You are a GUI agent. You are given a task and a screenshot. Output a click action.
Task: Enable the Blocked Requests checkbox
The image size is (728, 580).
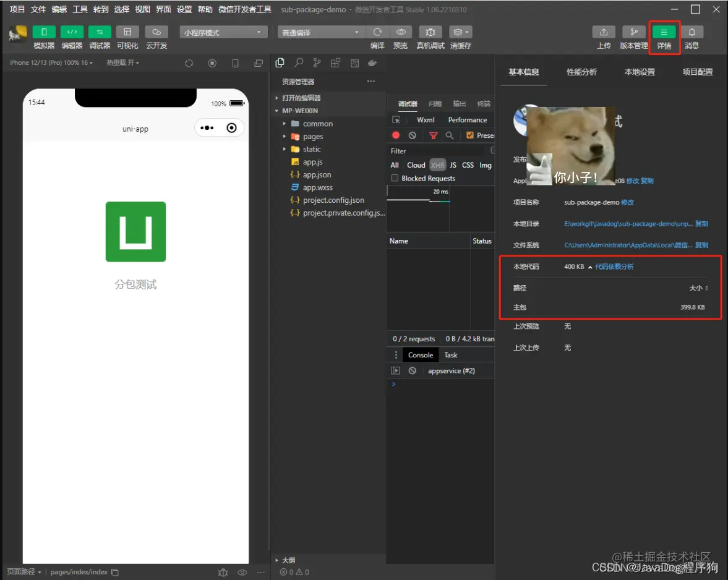click(x=395, y=178)
